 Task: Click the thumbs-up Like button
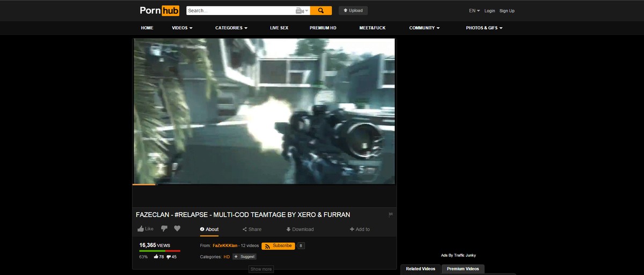145,229
